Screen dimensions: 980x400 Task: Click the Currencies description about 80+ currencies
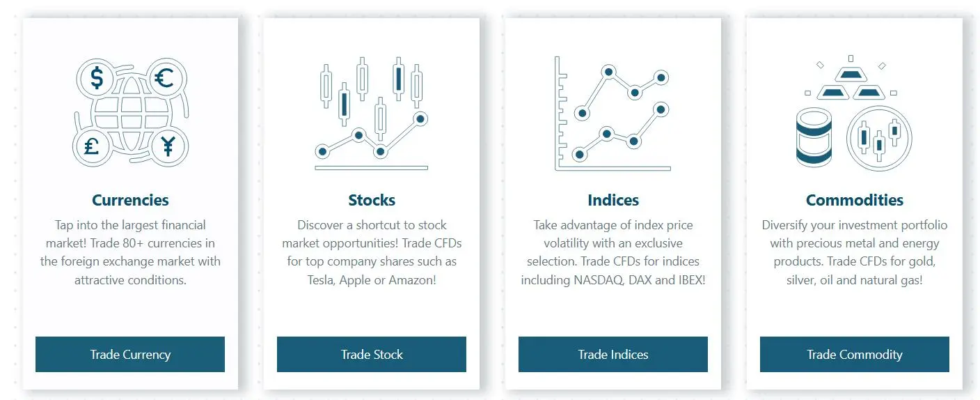130,252
